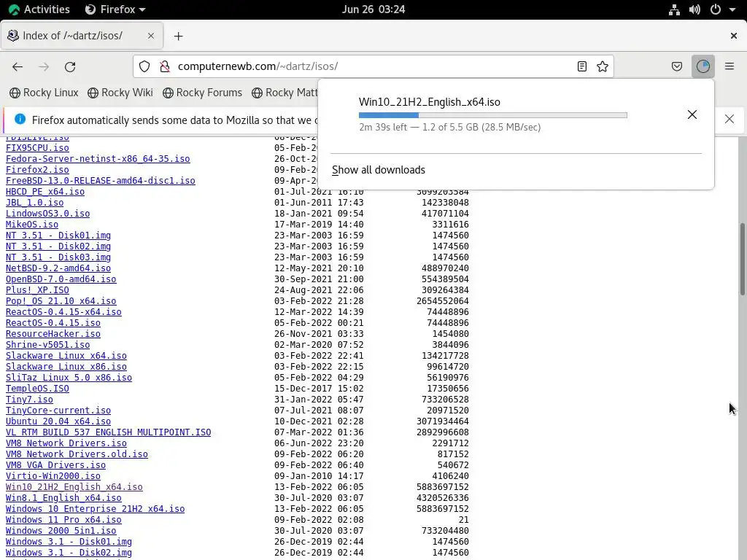This screenshot has height=560, width=747.
Task: Open Fedora-Server-netinst-x86_64-35.iso link
Action: (x=98, y=159)
